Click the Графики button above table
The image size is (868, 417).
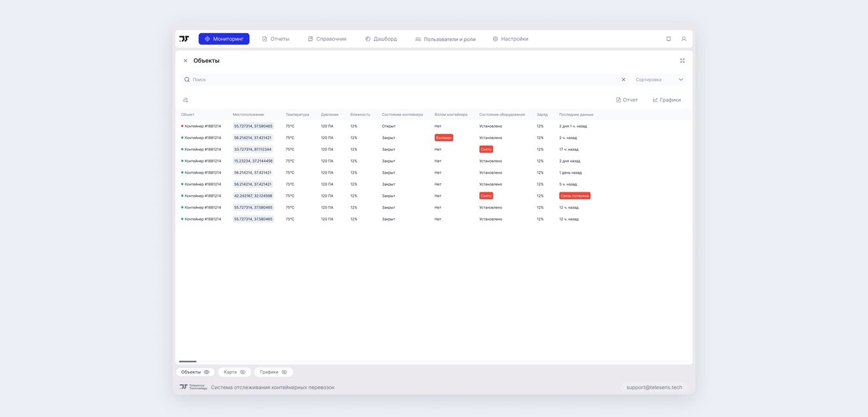pos(667,100)
